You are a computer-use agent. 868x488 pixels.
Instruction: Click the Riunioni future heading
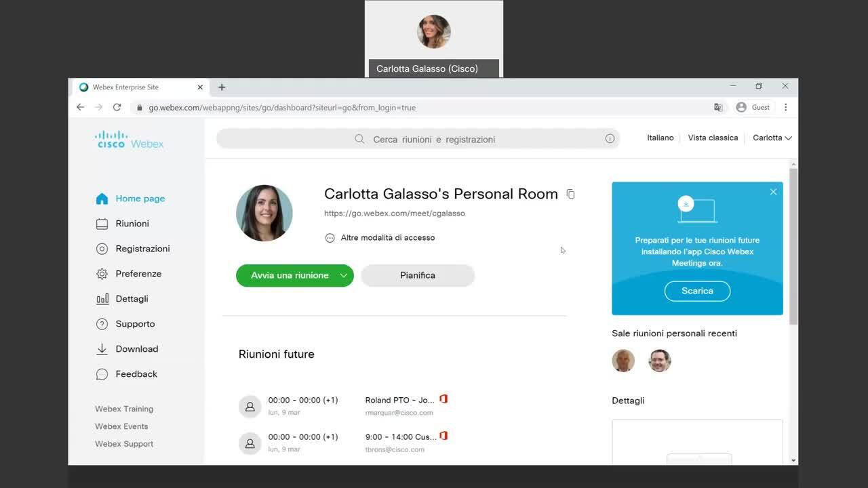277,354
